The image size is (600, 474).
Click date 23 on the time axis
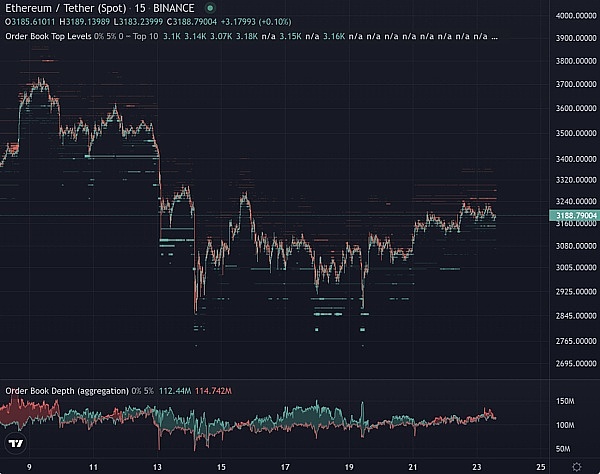click(x=477, y=465)
